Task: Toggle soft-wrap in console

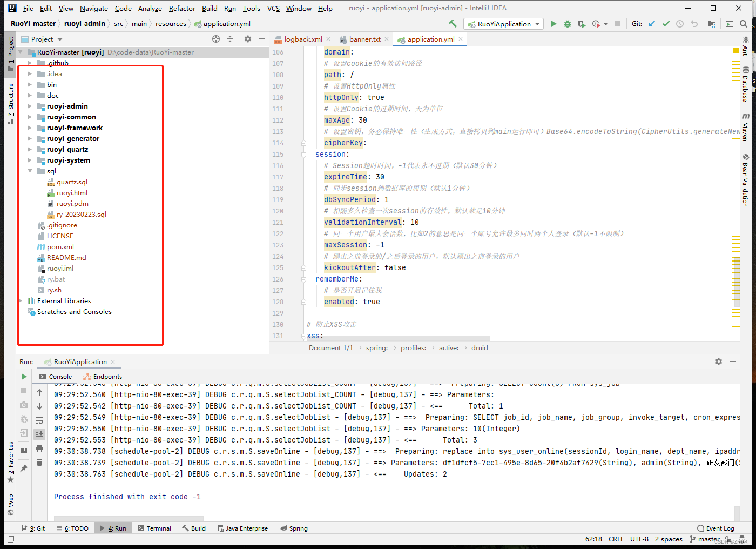Action: click(x=39, y=420)
